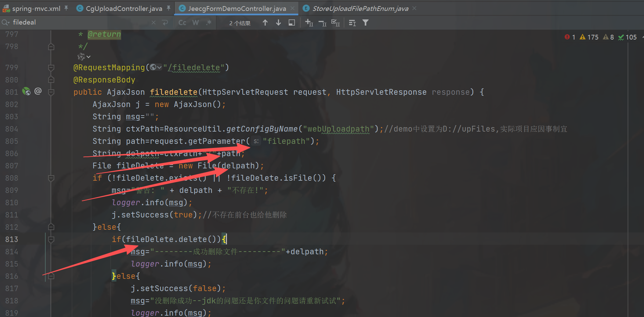Open the StoreUploadFilePathEnum.java tab
The width and height of the screenshot is (644, 317).
360,9
